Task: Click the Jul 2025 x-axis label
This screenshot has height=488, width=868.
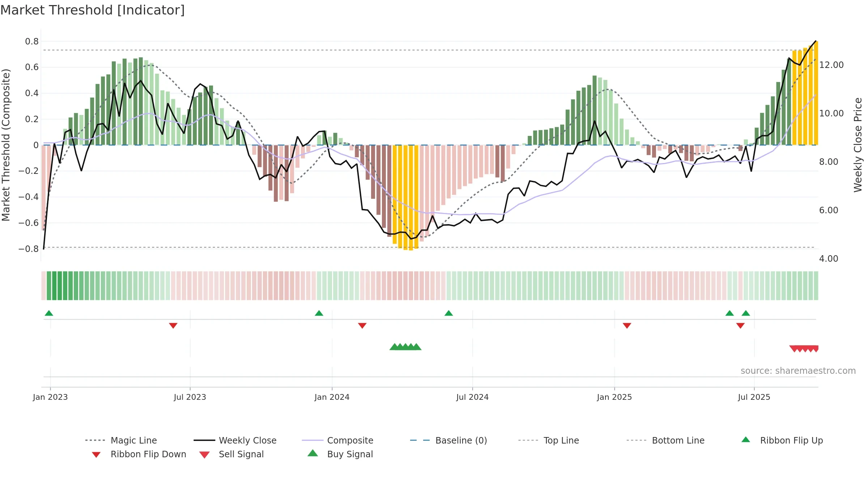Action: point(754,397)
